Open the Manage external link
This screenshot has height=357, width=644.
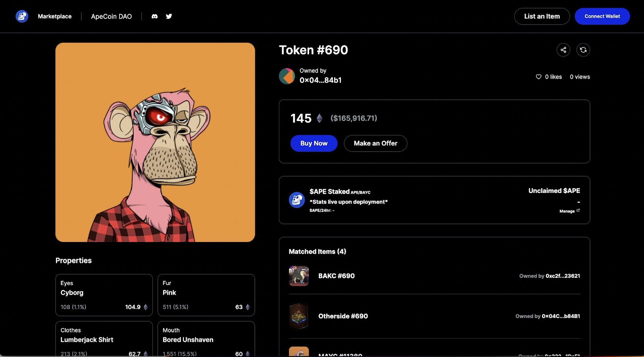point(570,211)
